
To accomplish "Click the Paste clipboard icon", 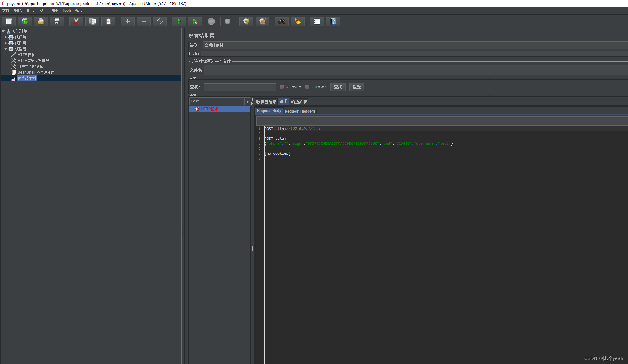I will (x=108, y=21).
